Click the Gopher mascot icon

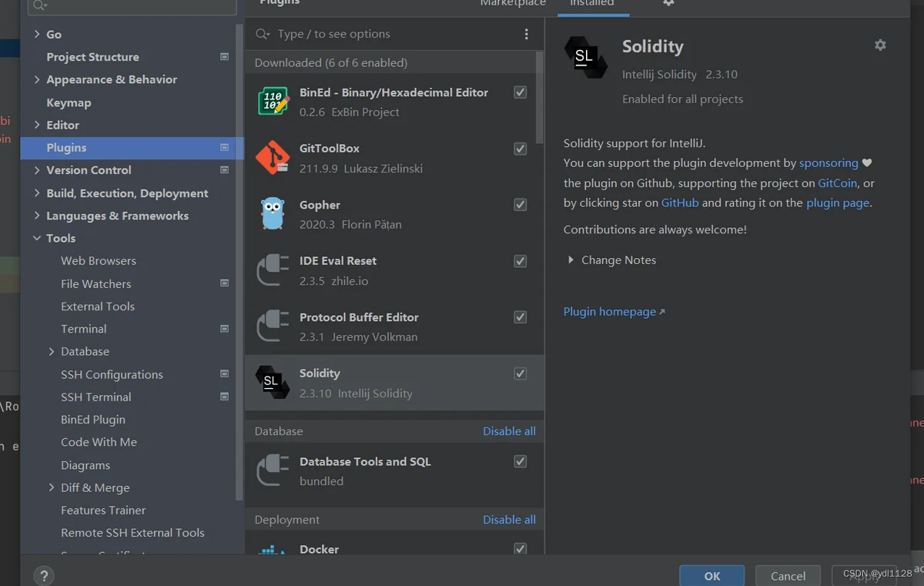(x=273, y=214)
